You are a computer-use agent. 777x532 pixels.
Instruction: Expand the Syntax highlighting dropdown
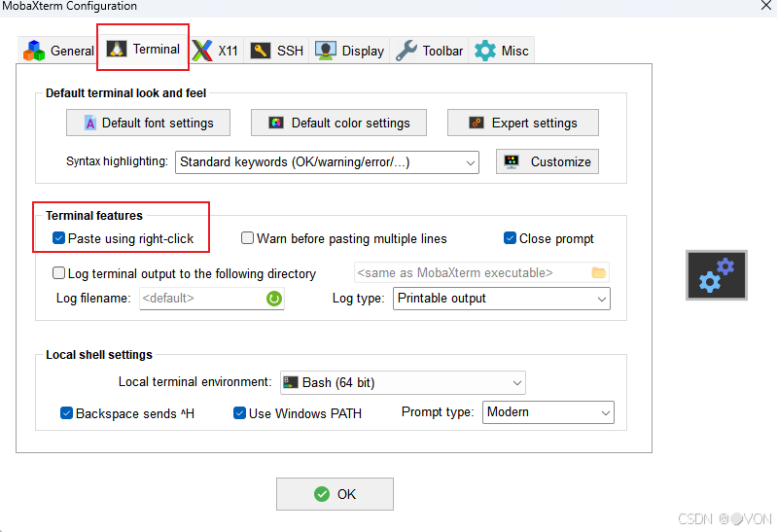click(x=327, y=162)
